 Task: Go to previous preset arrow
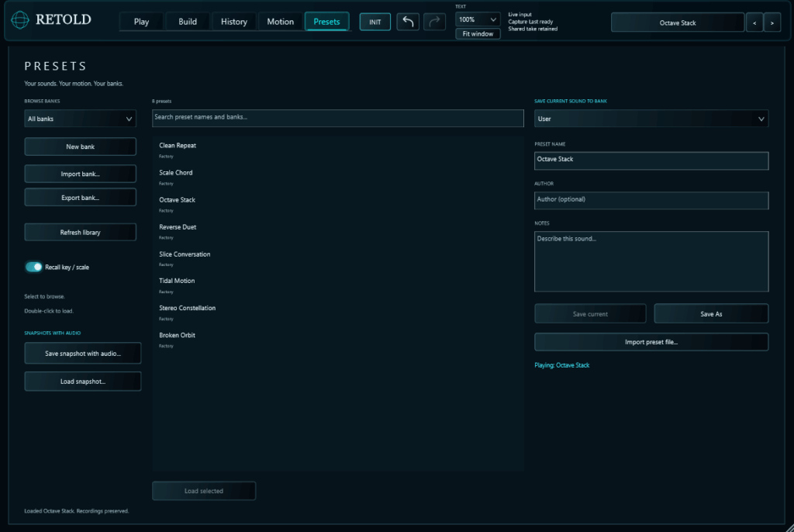[754, 22]
